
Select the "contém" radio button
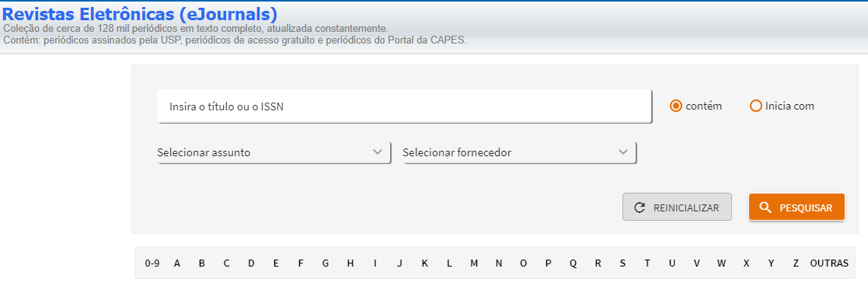click(x=675, y=106)
